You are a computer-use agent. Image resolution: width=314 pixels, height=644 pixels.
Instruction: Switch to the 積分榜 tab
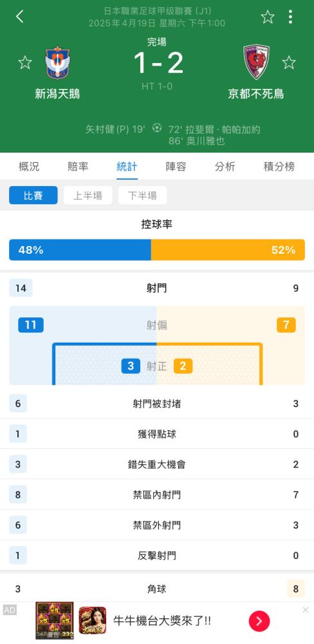pyautogui.click(x=279, y=167)
